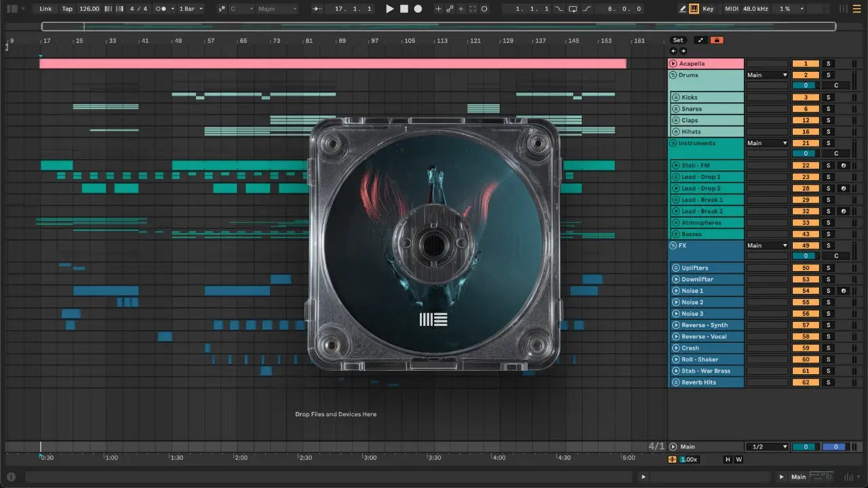Click the Arrangement Record button
Image resolution: width=868 pixels, height=488 pixels.
[x=418, y=9]
